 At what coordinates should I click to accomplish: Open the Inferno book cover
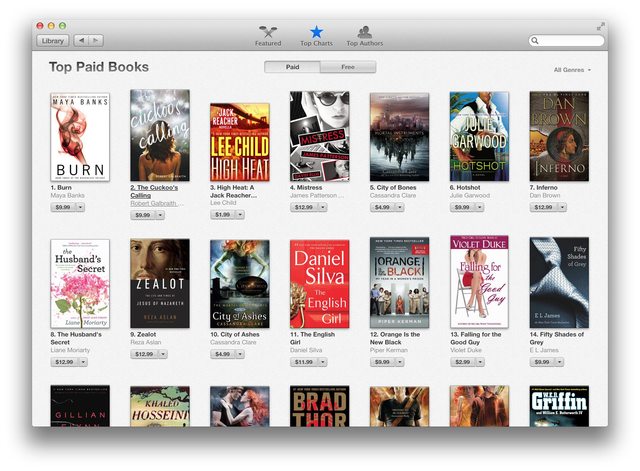coord(559,136)
